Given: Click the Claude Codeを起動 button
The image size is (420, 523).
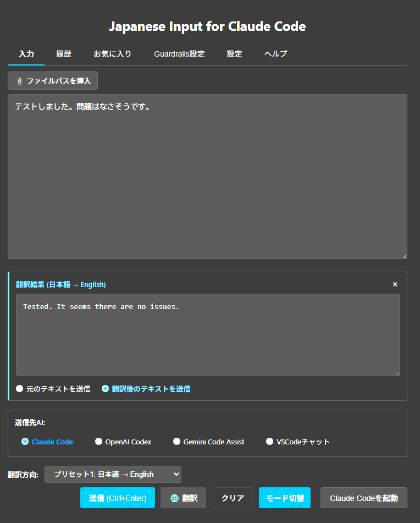Looking at the screenshot, I should (364, 498).
